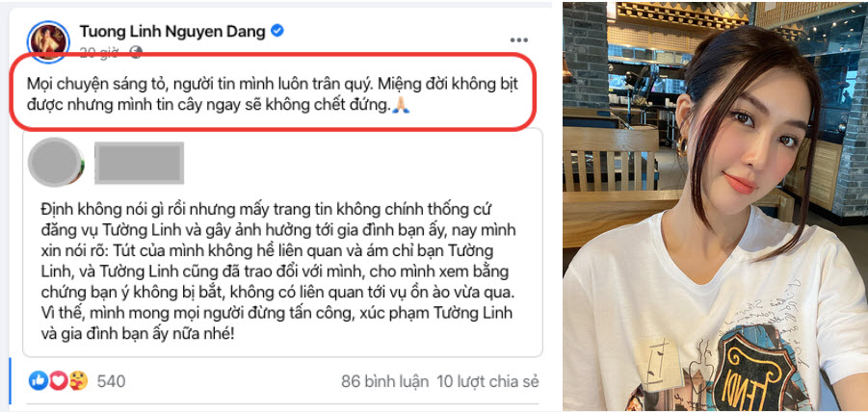Click the Care hugging-heart reaction icon
Viewport: 868px width, 412px height.
pos(79,380)
